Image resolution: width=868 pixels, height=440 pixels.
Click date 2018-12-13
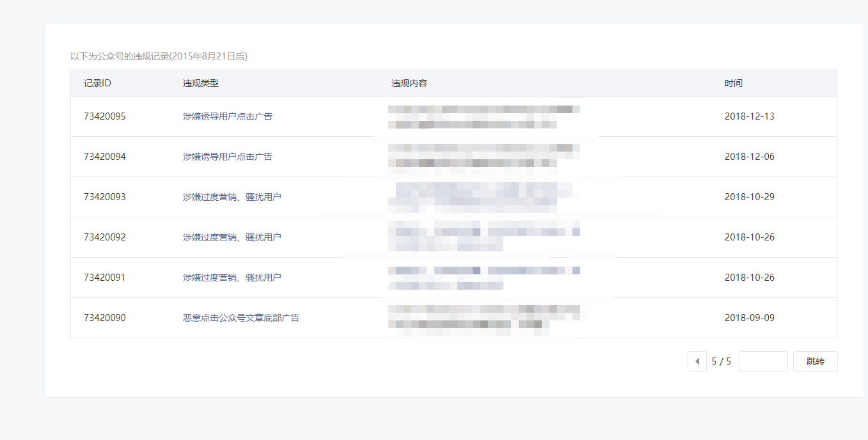point(750,116)
